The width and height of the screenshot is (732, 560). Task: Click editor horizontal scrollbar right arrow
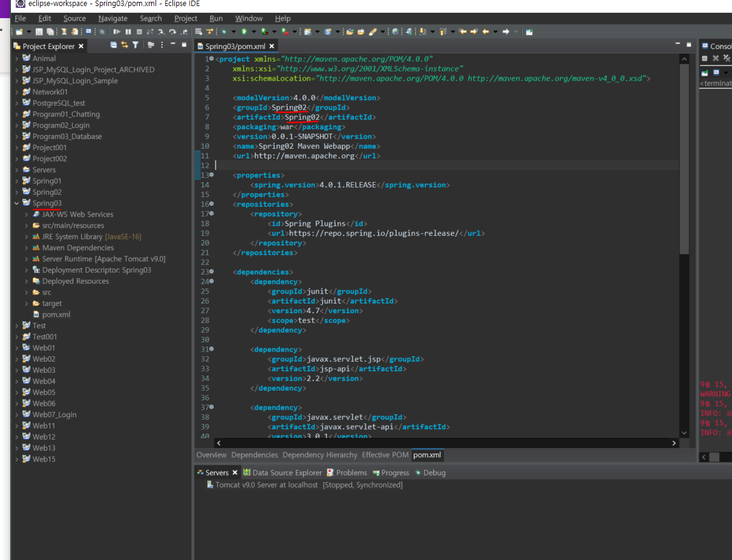click(674, 443)
